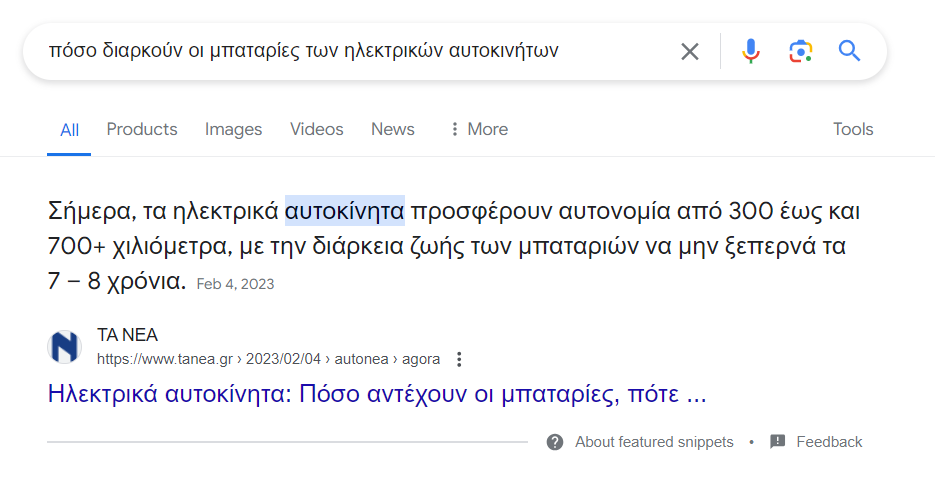935x478 pixels.
Task: Click the Feedback link text
Action: (x=829, y=442)
